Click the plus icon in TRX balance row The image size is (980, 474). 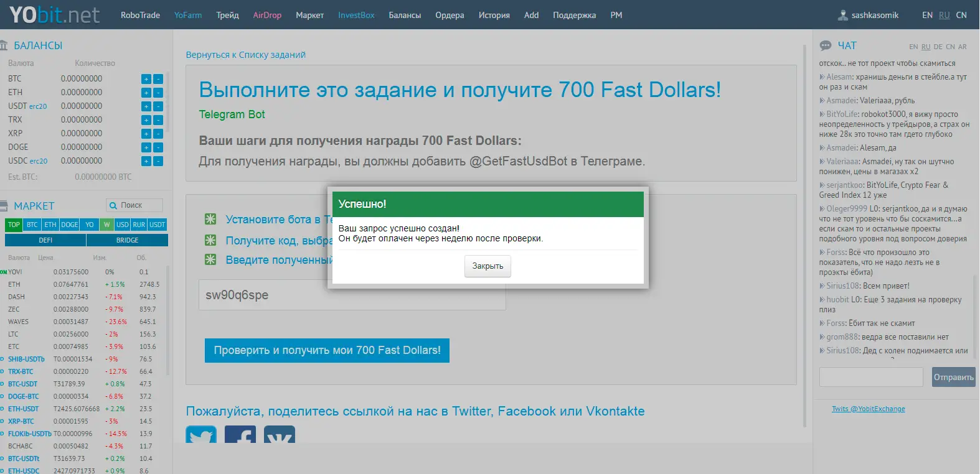tap(146, 120)
